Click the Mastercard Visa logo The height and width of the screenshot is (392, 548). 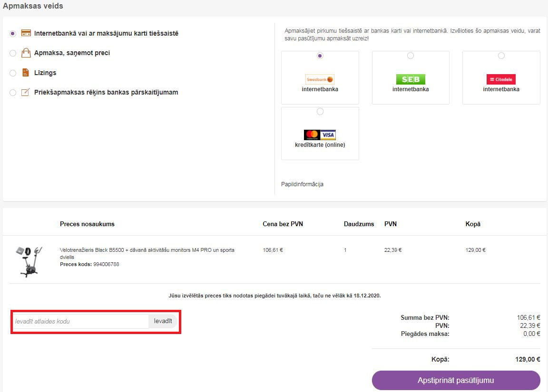click(x=320, y=135)
